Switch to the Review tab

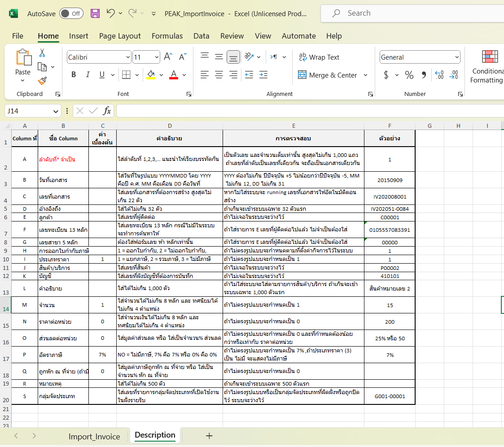[232, 36]
